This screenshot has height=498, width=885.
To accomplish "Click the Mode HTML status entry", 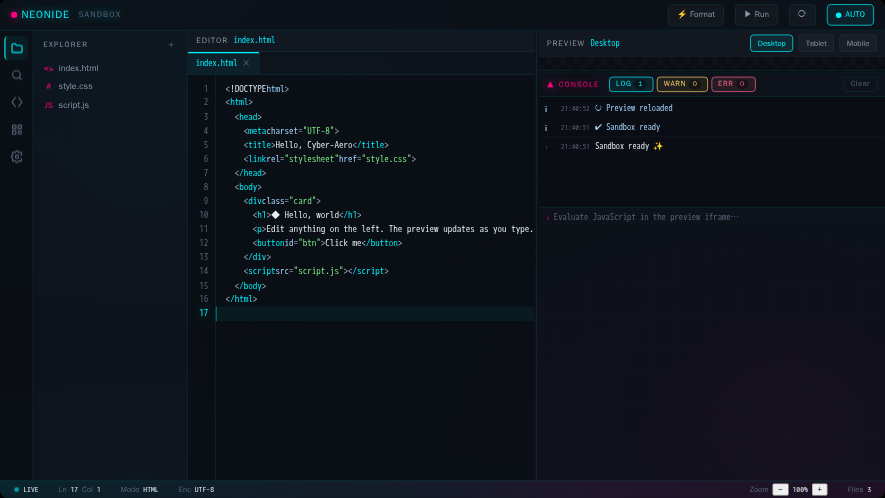I will (x=139, y=490).
